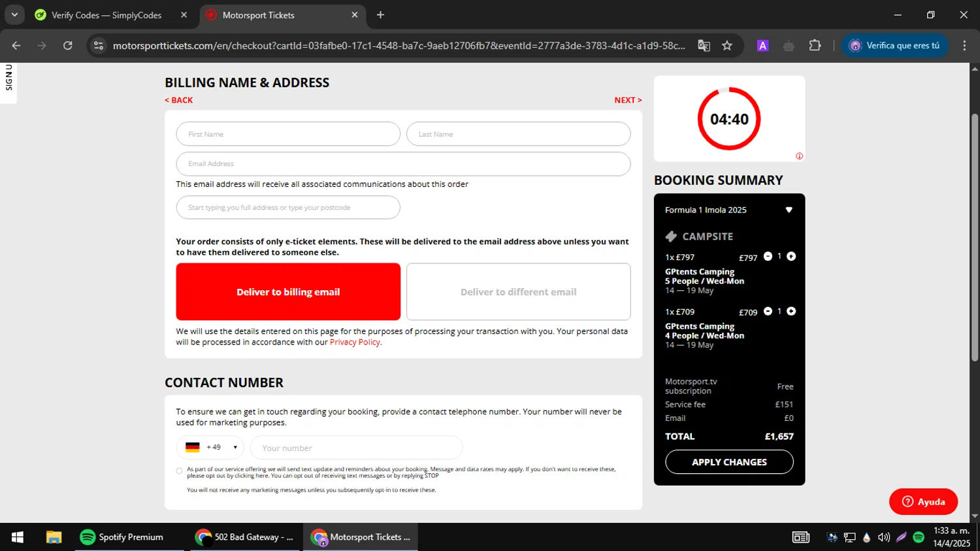Click the Spotify tray icon
This screenshot has height=551, width=980.
point(919,537)
